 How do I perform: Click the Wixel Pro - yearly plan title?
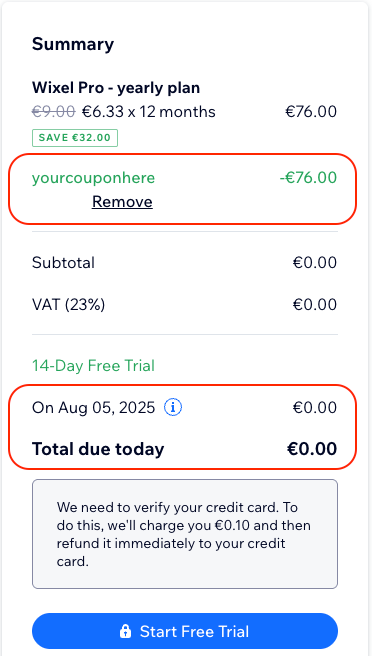click(x=116, y=88)
